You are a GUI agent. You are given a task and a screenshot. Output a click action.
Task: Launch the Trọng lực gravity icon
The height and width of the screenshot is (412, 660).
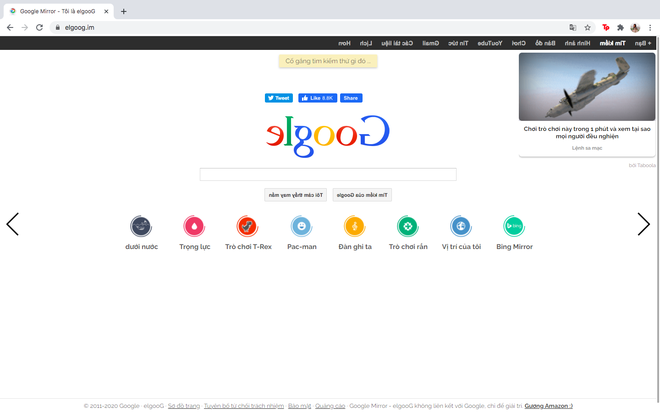(x=194, y=226)
